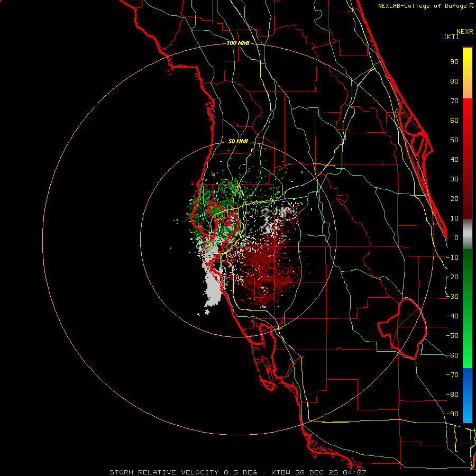Click the blue bottom segment of velocity color bar

(x=467, y=396)
